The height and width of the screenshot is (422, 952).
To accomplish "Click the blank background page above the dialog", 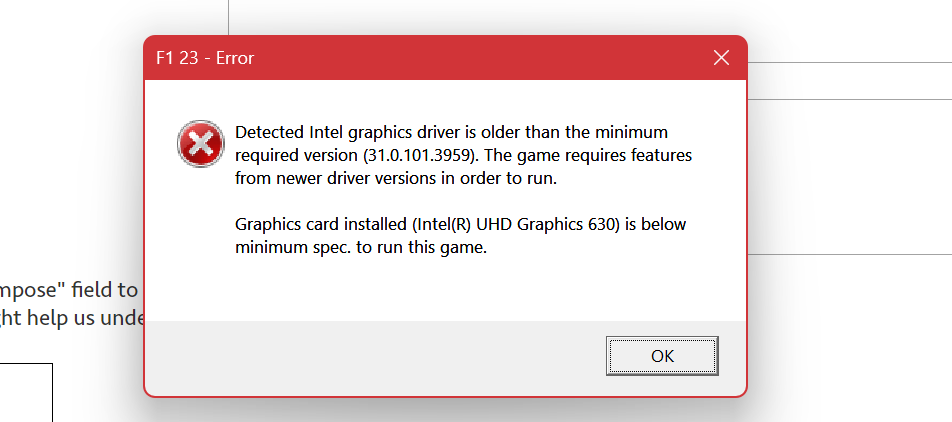I will [x=486, y=16].
